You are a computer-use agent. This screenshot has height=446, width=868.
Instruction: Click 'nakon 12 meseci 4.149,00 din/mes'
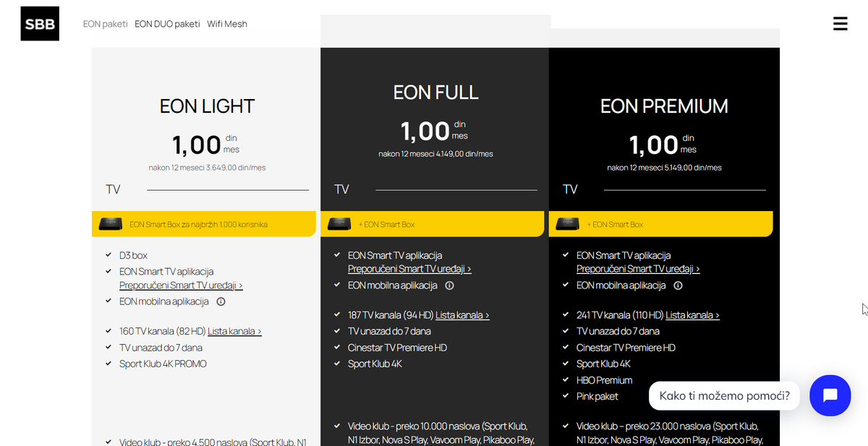pos(435,154)
